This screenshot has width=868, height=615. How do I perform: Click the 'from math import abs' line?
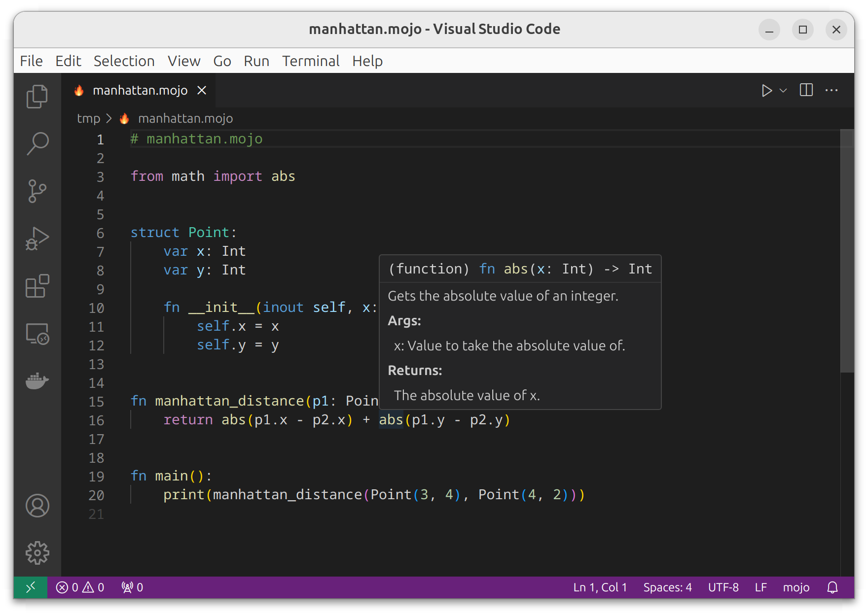coord(213,176)
